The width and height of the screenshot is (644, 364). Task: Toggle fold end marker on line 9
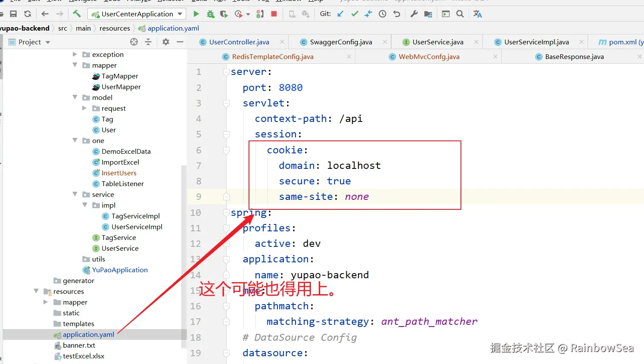tap(226, 197)
